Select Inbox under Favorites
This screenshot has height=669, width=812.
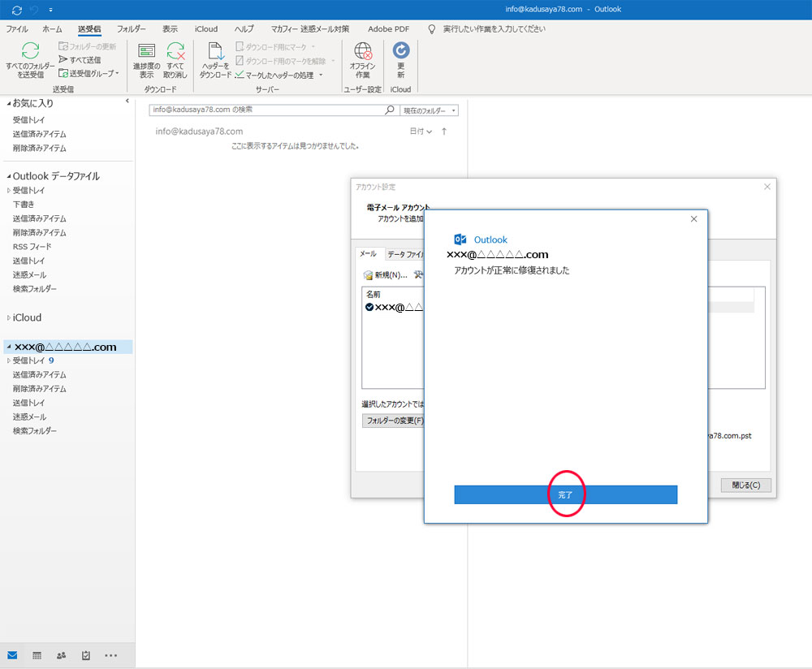click(29, 120)
